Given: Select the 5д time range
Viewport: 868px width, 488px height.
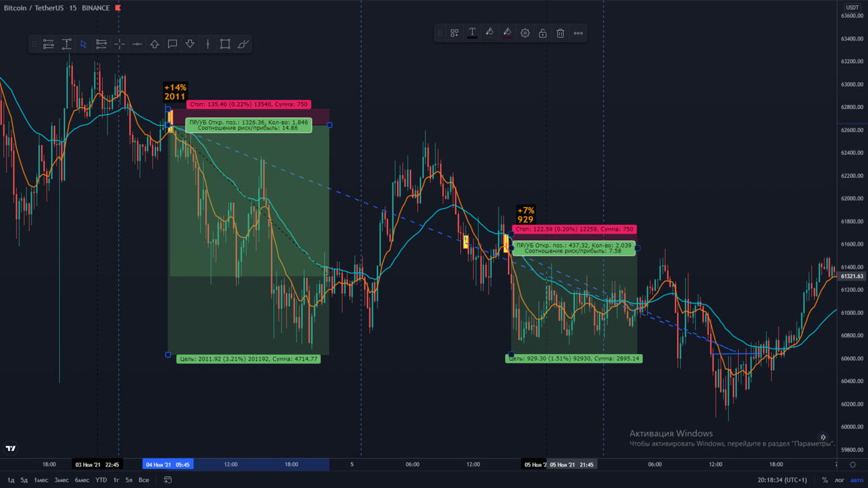Looking at the screenshot, I should (24, 480).
